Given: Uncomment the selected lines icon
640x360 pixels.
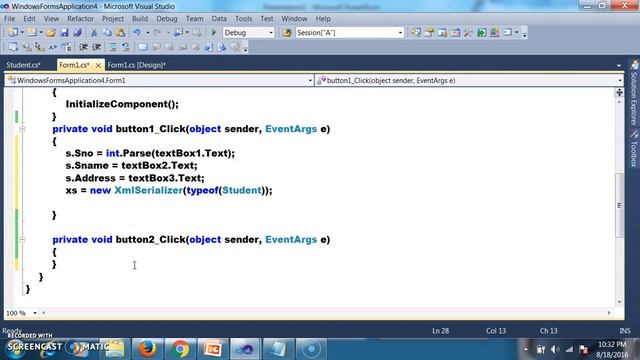Looking at the screenshot, I should click(126, 47).
